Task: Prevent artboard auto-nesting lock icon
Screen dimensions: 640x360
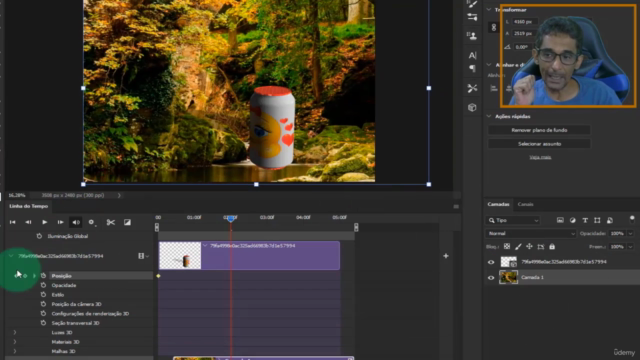Action: 541,247
